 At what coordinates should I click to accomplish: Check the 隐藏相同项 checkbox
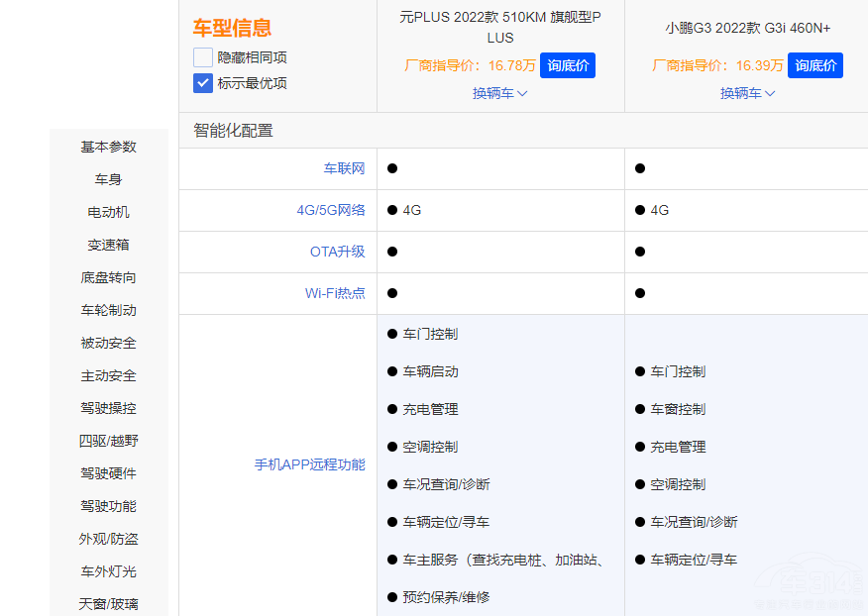tap(203, 57)
